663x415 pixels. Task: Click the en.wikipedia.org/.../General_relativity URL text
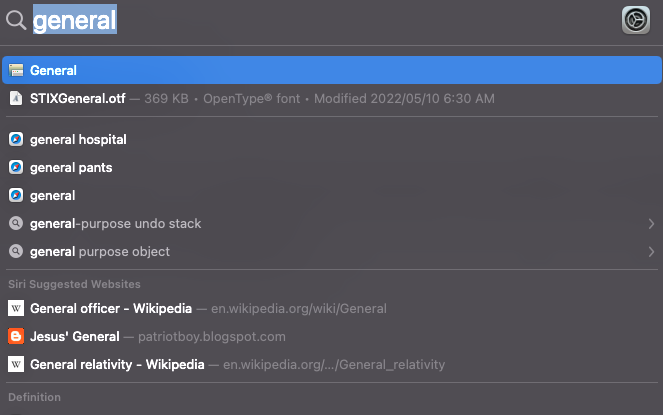pyautogui.click(x=334, y=365)
